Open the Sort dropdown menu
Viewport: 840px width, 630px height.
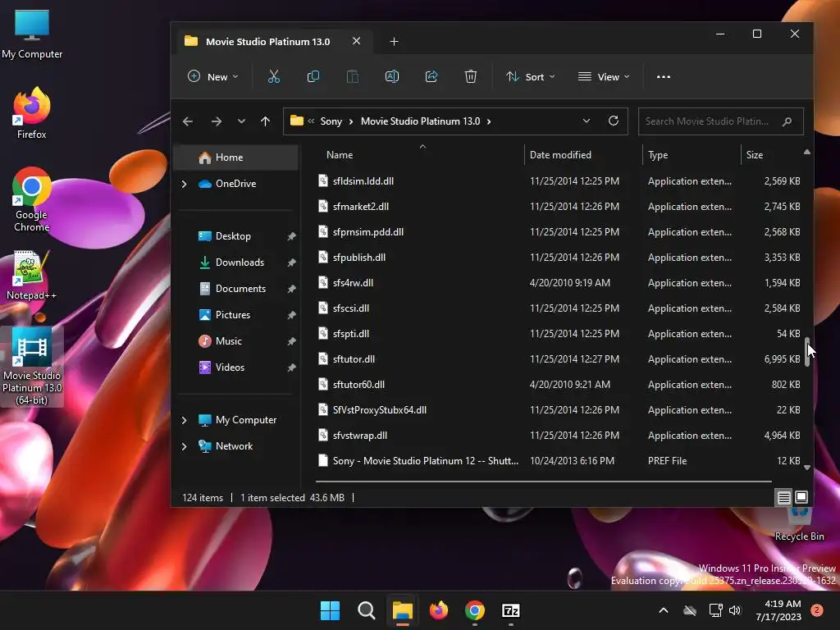pos(531,76)
